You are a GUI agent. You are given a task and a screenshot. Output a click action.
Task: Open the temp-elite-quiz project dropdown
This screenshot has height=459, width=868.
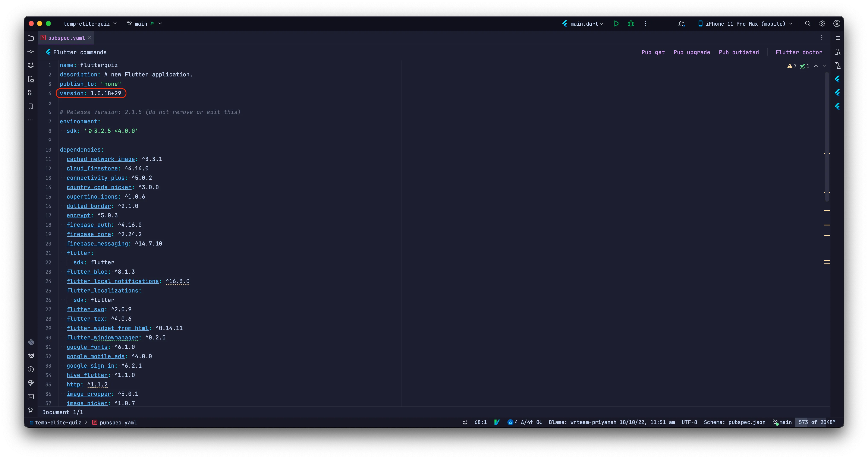(90, 23)
